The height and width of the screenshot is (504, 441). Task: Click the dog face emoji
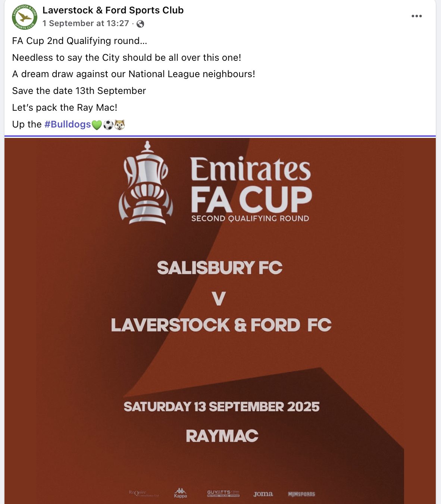pyautogui.click(x=119, y=125)
